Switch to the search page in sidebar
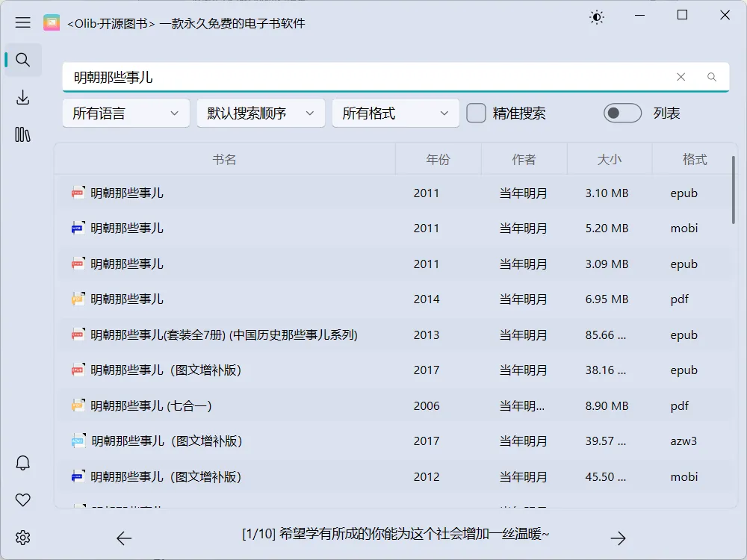 (23, 60)
